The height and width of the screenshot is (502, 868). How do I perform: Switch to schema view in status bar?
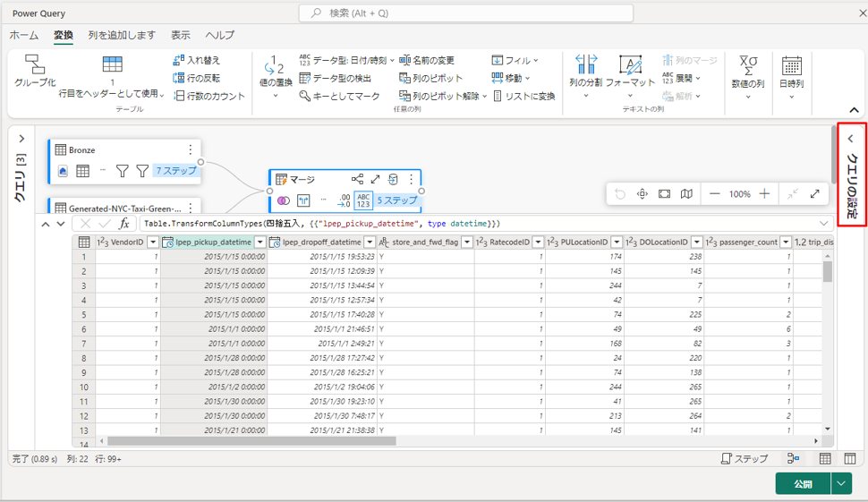click(850, 459)
